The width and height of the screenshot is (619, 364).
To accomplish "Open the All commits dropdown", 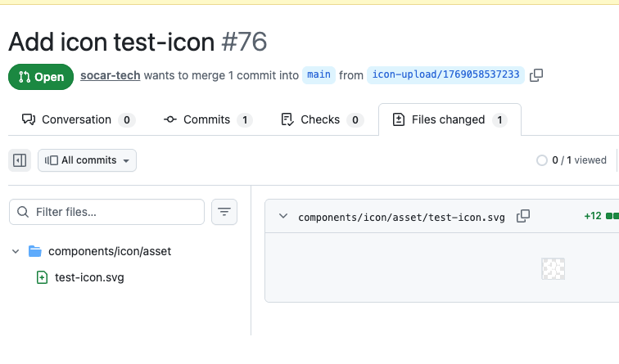I will [88, 160].
